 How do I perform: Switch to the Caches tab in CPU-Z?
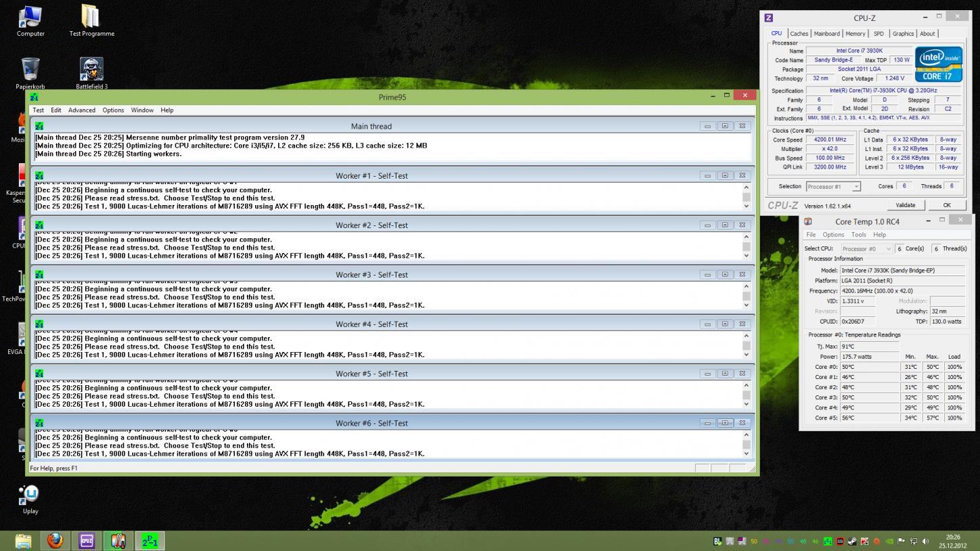[x=799, y=34]
